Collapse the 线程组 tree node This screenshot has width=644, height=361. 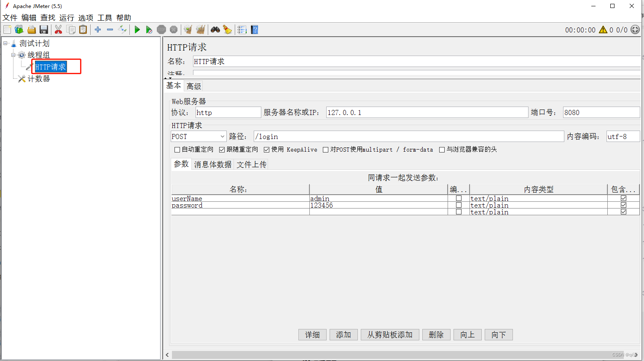13,55
